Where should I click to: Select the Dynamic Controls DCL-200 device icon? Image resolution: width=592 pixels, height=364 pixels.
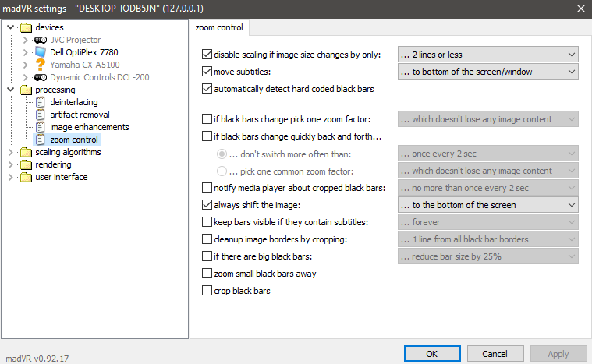click(41, 77)
